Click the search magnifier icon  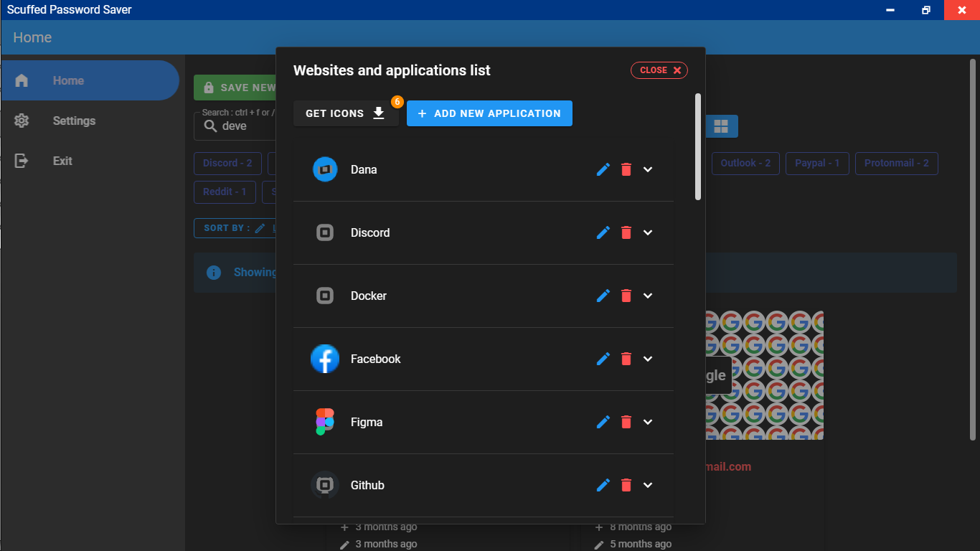[210, 126]
